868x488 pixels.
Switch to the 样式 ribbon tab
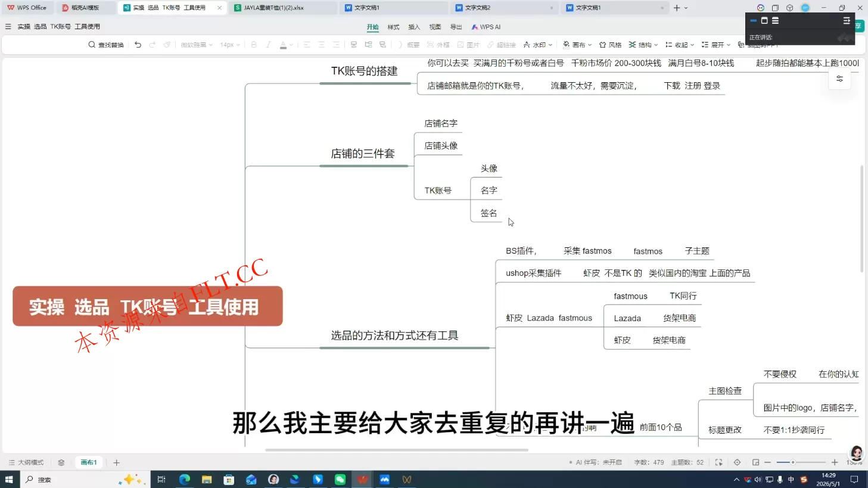pyautogui.click(x=393, y=27)
